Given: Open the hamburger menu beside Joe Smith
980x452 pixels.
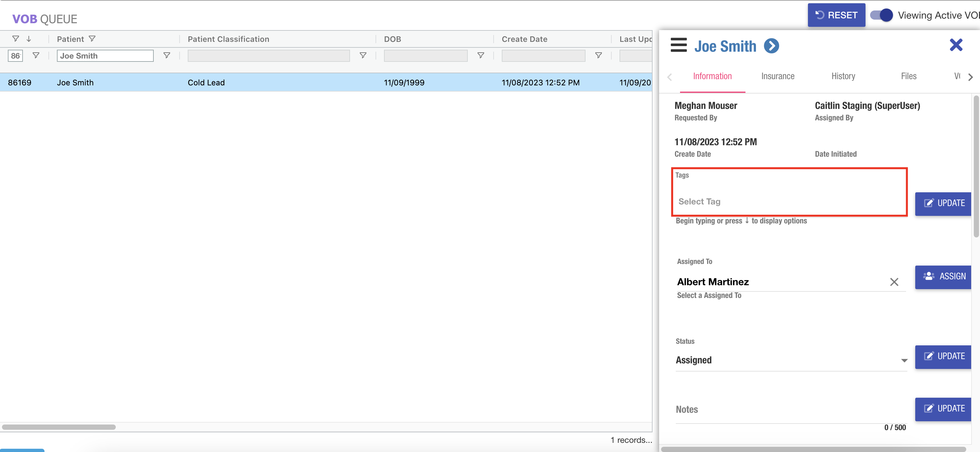Looking at the screenshot, I should point(678,45).
